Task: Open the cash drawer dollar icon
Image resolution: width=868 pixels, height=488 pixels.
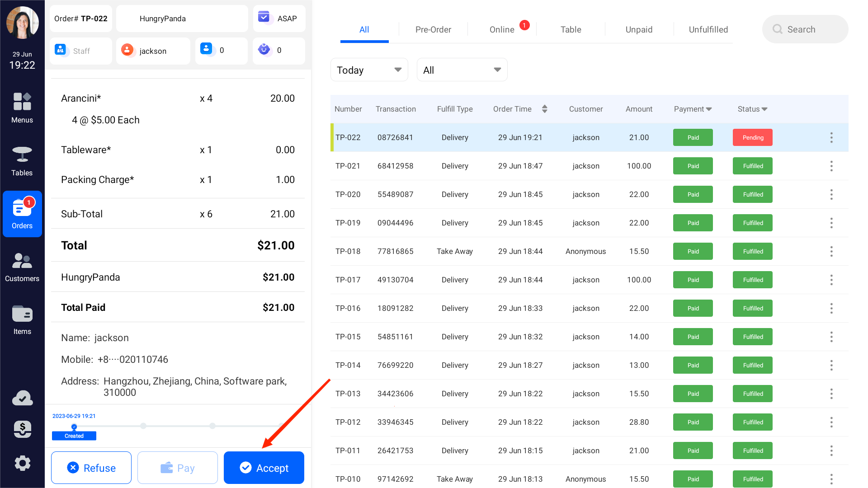Action: pyautogui.click(x=22, y=429)
